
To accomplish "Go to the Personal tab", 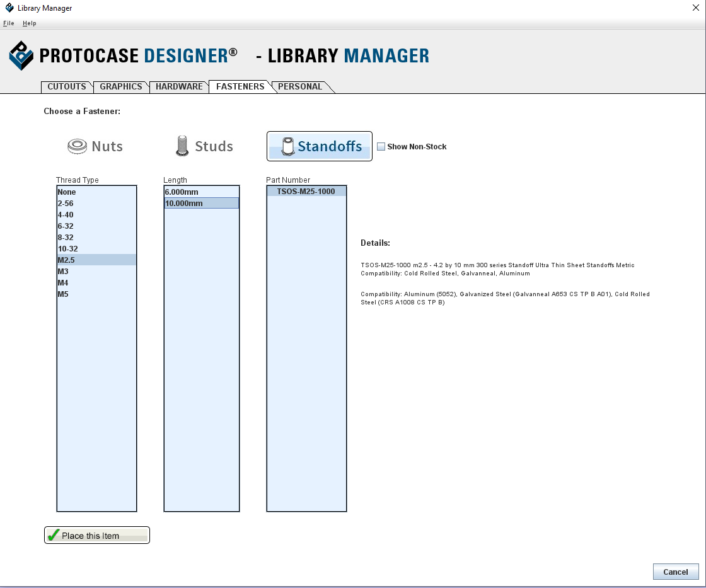I will click(300, 87).
